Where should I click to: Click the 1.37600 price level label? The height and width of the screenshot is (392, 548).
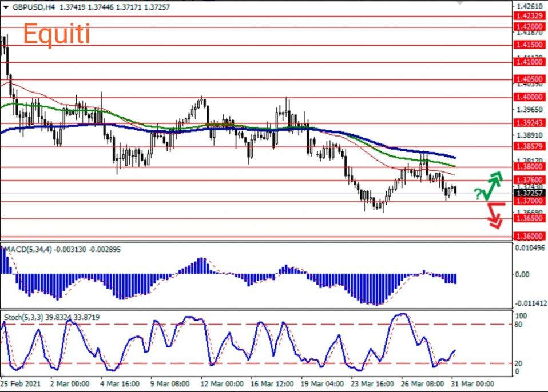point(530,180)
